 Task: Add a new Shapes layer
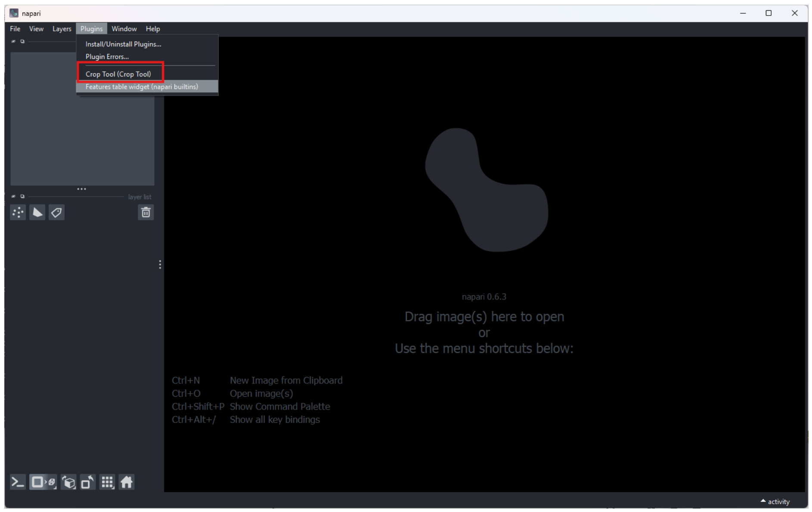point(37,212)
